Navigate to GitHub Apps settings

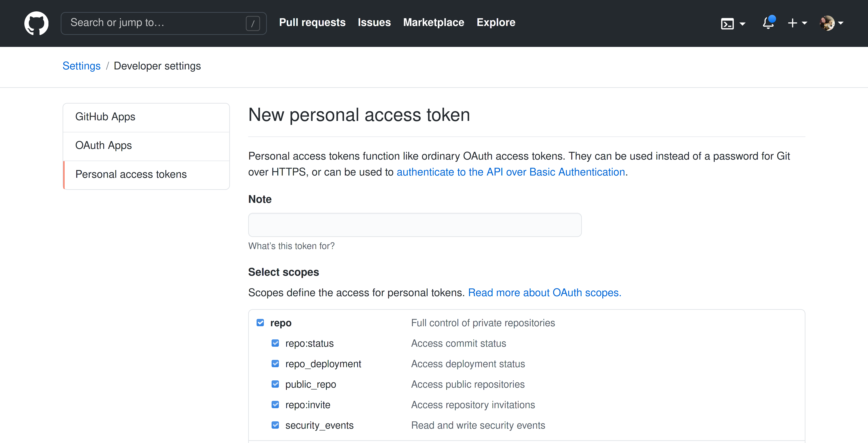(x=147, y=117)
